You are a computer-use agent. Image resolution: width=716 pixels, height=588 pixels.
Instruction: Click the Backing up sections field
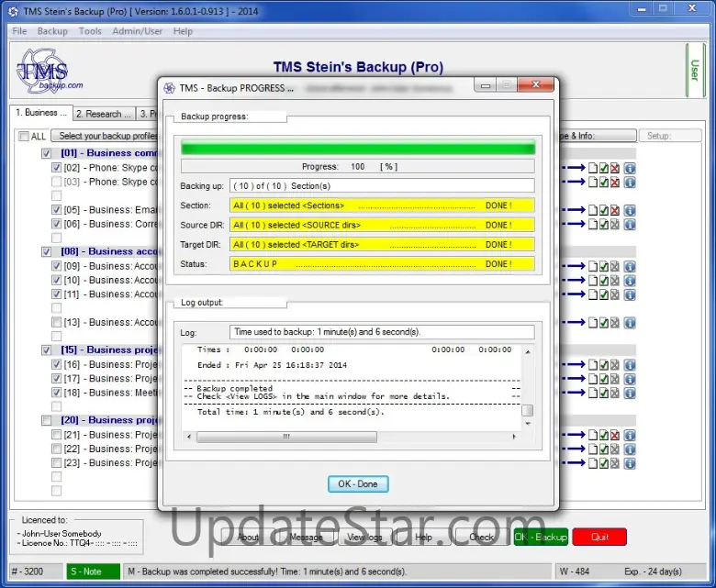[x=382, y=185]
